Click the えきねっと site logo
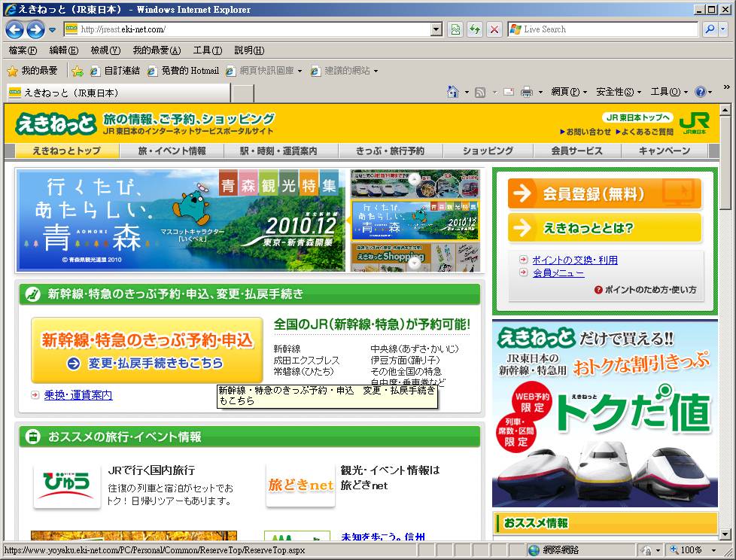The width and height of the screenshot is (736, 560). coord(56,124)
